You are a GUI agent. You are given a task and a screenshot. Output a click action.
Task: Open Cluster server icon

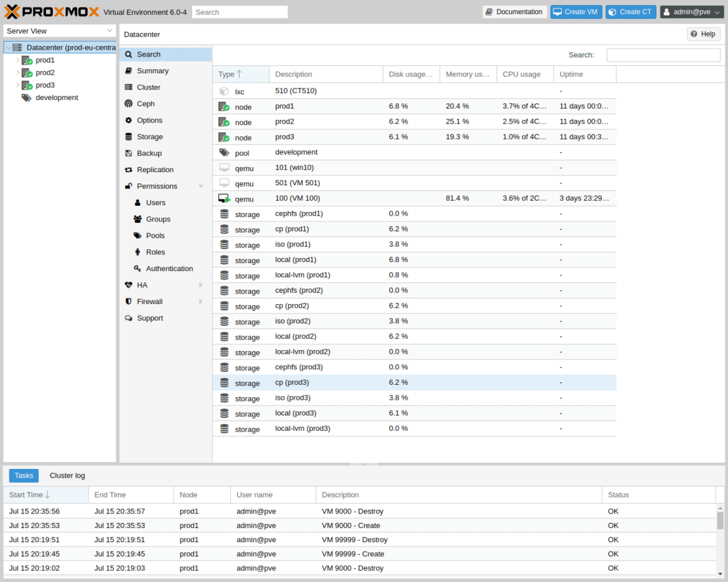(129, 87)
